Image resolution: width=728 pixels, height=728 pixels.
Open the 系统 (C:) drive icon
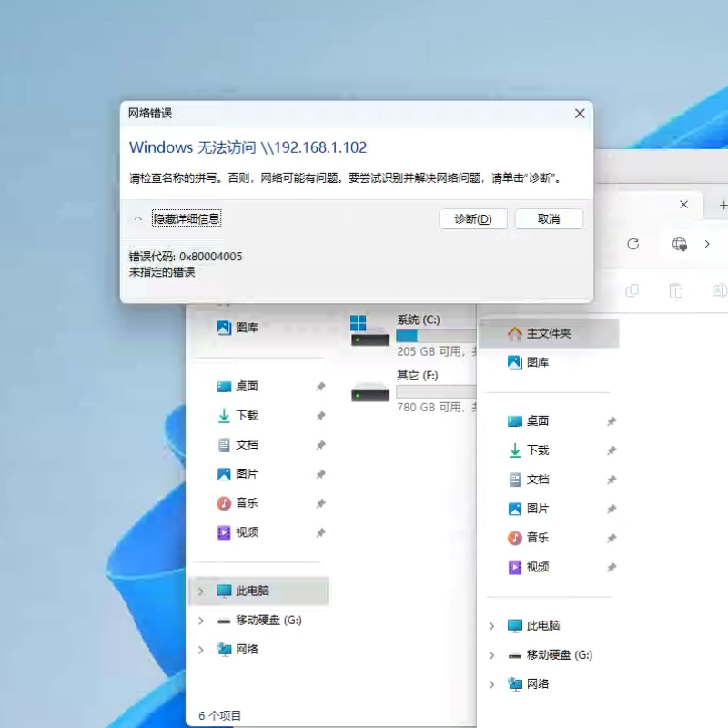tap(369, 330)
